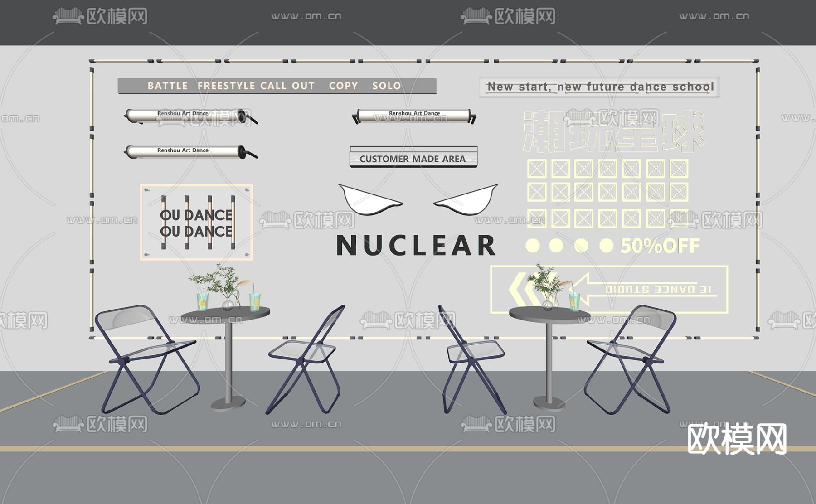Click the word COPY on the gray banner

pos(343,86)
